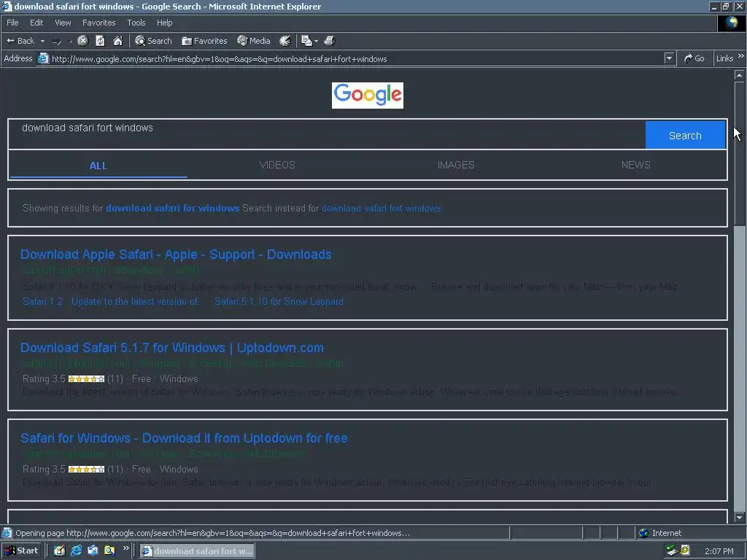Click the magnifier folder Quick Launch icon
The height and width of the screenshot is (560, 747).
(x=109, y=551)
